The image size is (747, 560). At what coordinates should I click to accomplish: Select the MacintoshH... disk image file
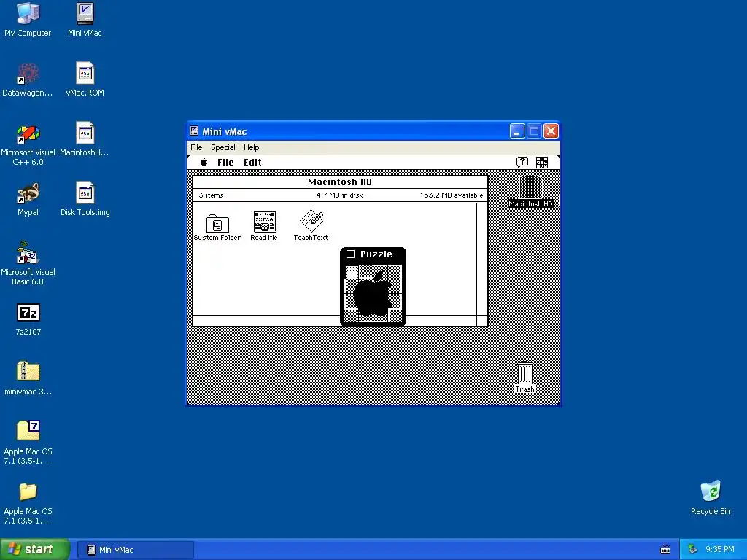85,139
